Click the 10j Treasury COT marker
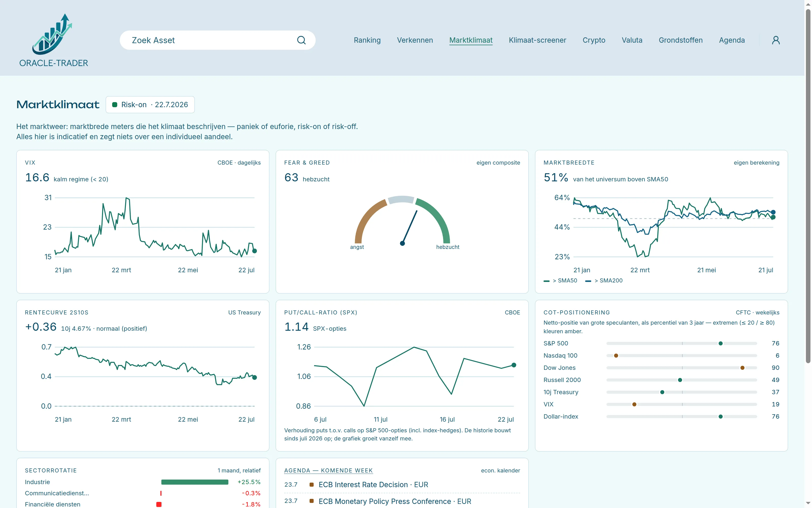 point(662,392)
